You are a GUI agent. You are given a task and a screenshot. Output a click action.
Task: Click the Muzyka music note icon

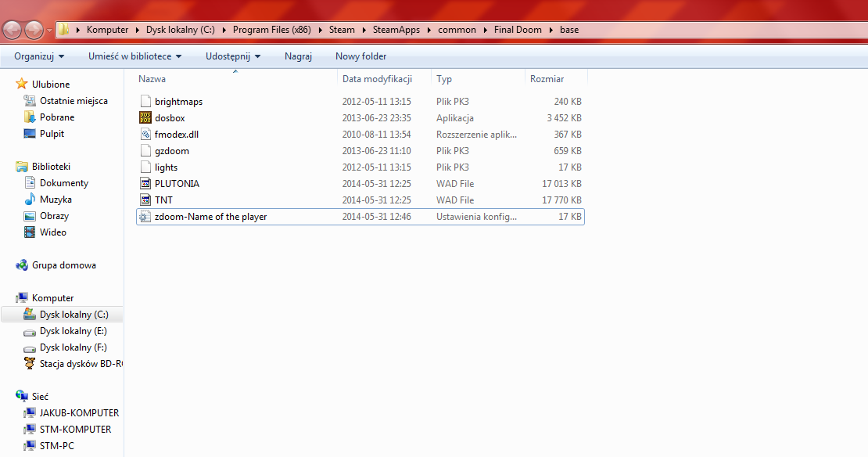click(x=30, y=199)
